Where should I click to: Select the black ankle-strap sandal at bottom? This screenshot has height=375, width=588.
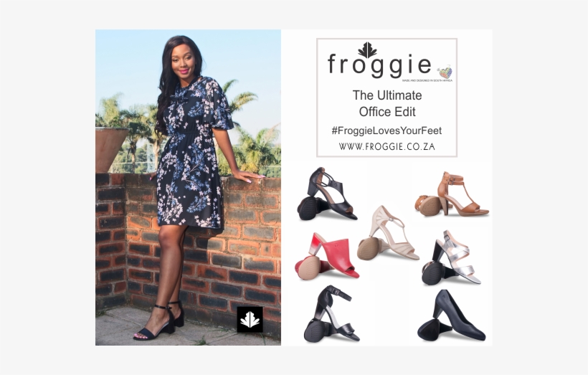[331, 314]
